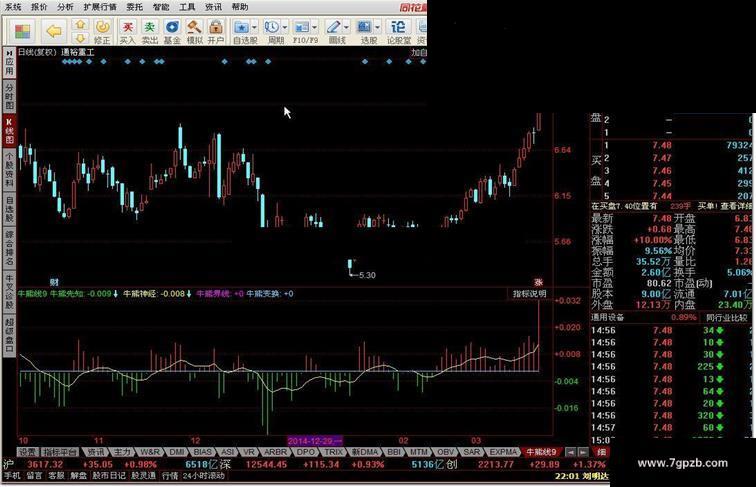Open 超级盘口 sidebar tab
Image resolution: width=756 pixels, height=487 pixels.
tap(9, 335)
